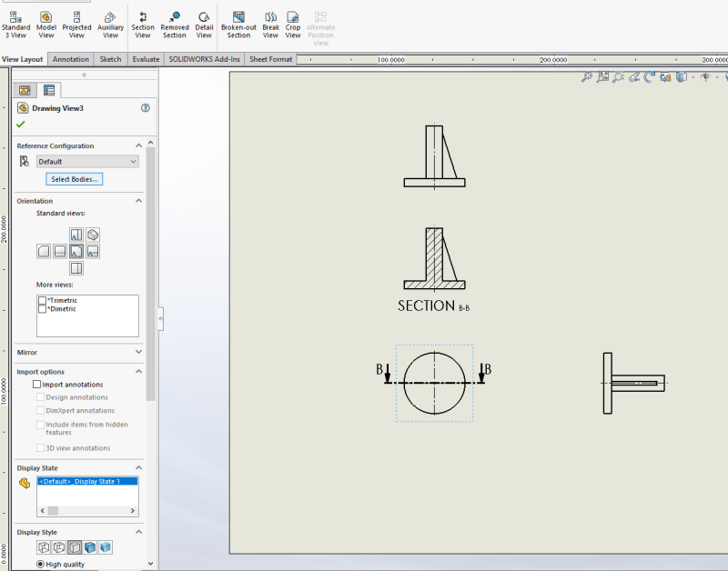Enable Import annotations checkbox

click(36, 384)
